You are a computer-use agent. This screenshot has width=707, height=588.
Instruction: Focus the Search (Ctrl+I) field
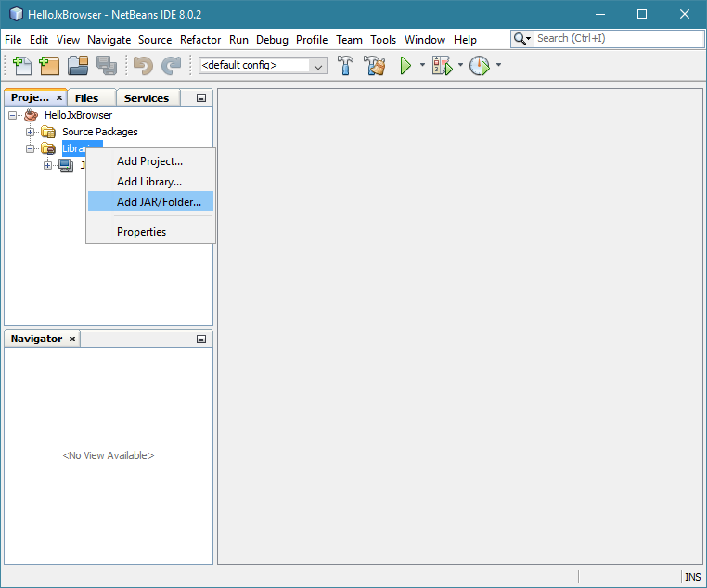click(x=618, y=39)
